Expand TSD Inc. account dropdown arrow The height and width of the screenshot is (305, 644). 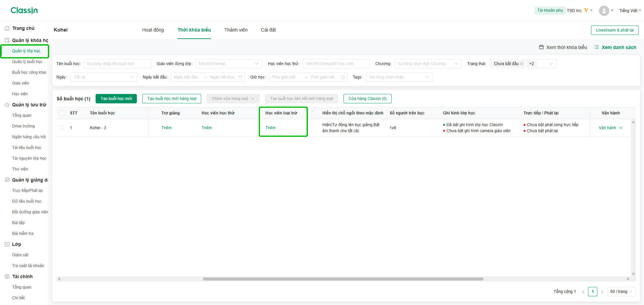coord(591,10)
